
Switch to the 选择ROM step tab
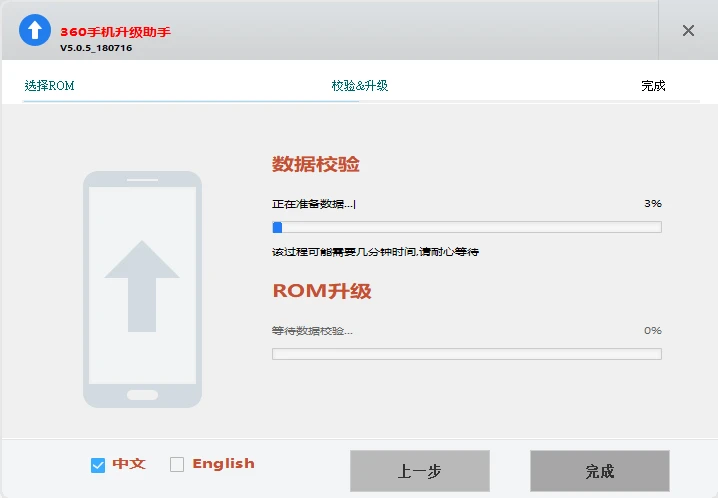(x=49, y=86)
